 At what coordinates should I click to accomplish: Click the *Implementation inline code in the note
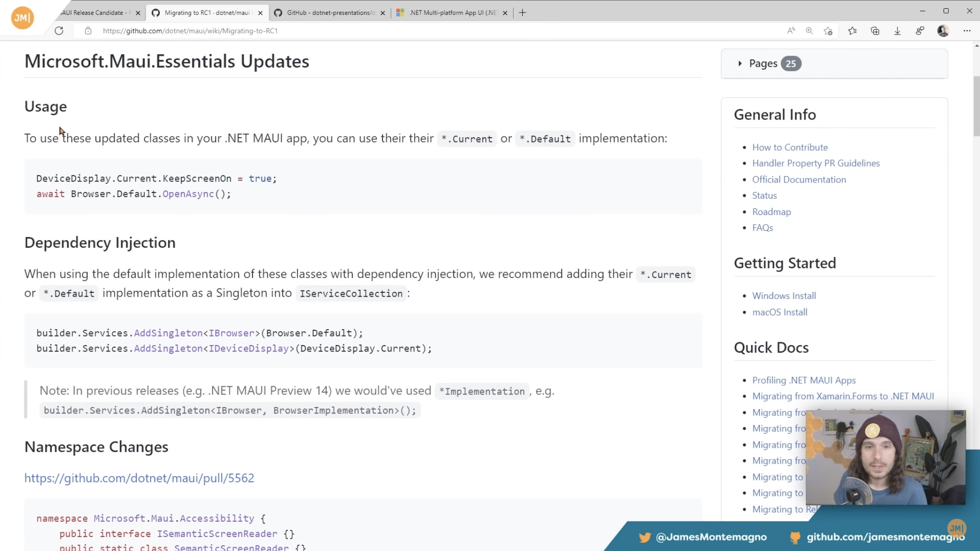[x=482, y=392]
